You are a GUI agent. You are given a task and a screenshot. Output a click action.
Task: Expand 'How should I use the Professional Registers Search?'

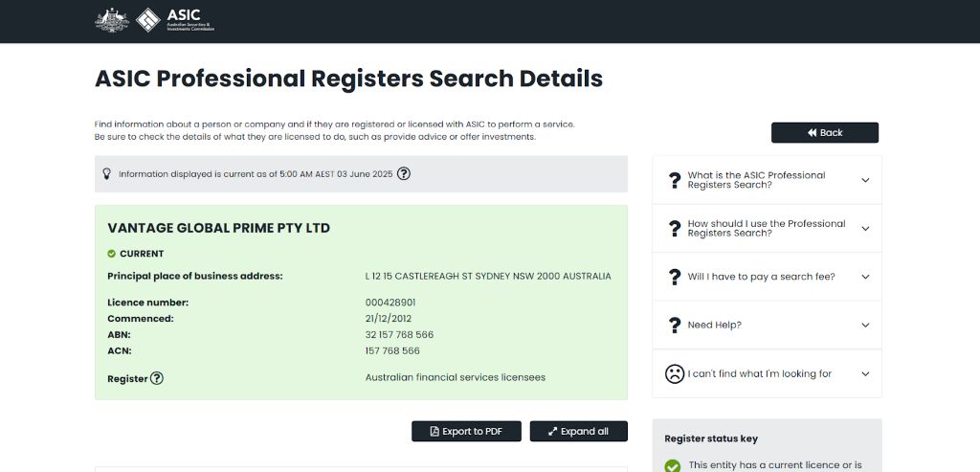(x=767, y=228)
